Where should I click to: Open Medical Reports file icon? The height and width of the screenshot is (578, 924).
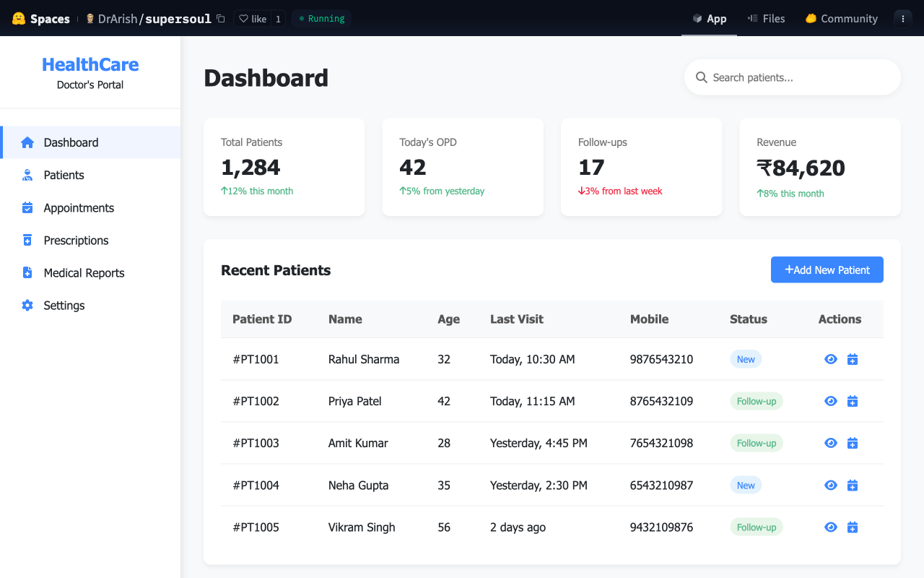tap(27, 273)
